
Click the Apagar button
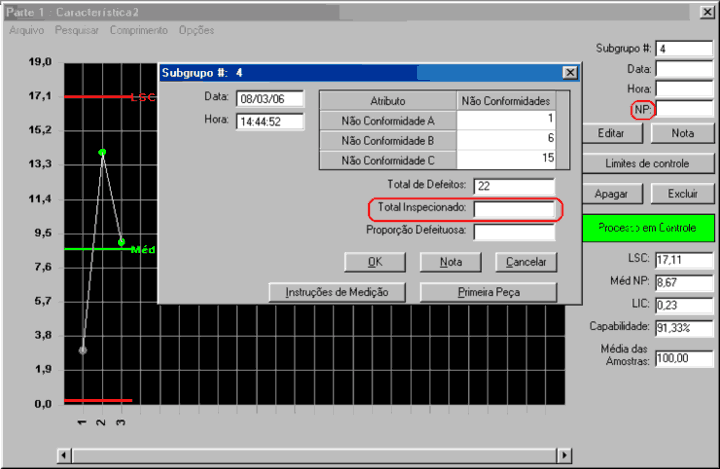612,194
